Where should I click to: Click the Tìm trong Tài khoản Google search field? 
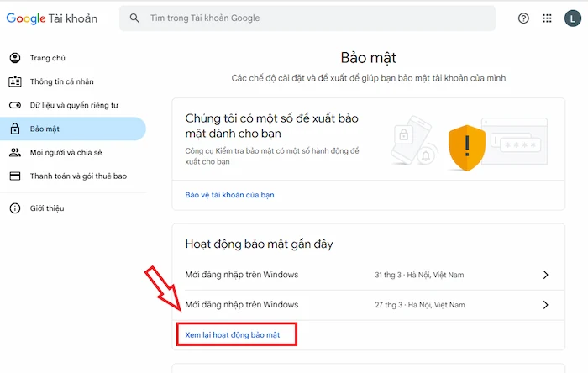pos(307,18)
